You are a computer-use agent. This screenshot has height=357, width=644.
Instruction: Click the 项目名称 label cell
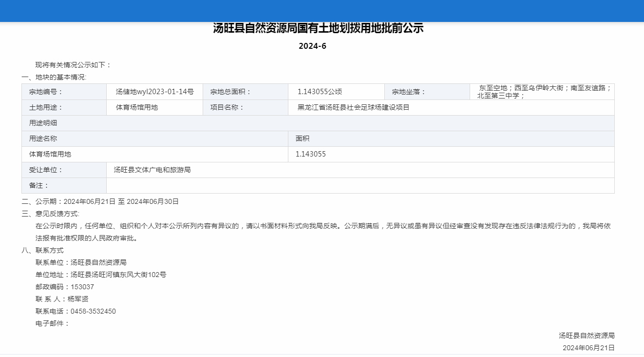click(246, 107)
